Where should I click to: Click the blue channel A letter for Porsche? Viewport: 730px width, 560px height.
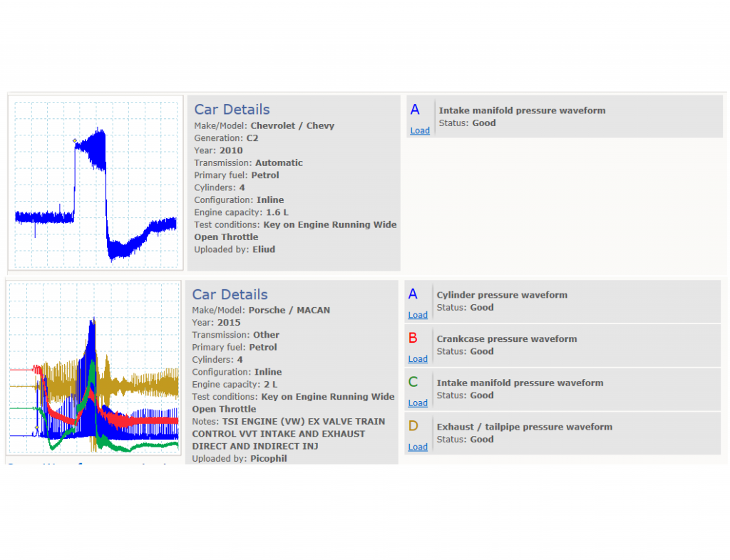pos(413,294)
